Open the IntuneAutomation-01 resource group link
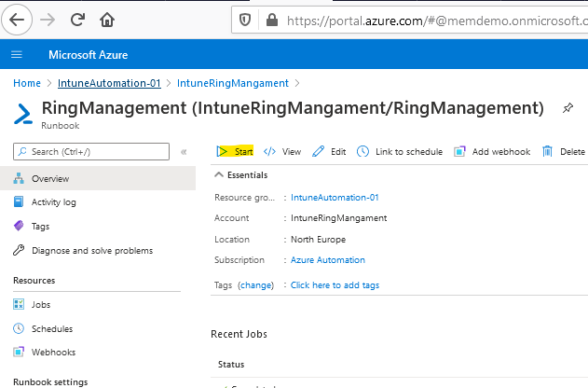The width and height of the screenshot is (588, 388). point(335,198)
